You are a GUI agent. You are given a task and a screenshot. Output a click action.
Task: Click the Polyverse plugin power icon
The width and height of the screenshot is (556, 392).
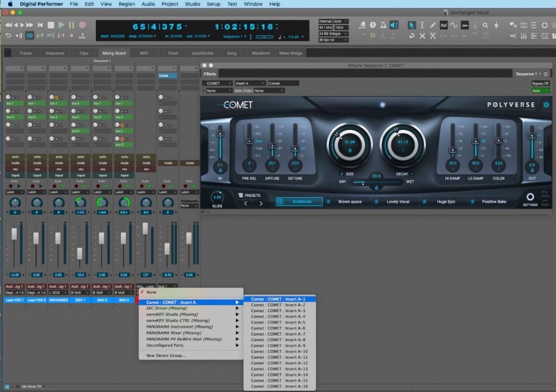coord(546,104)
